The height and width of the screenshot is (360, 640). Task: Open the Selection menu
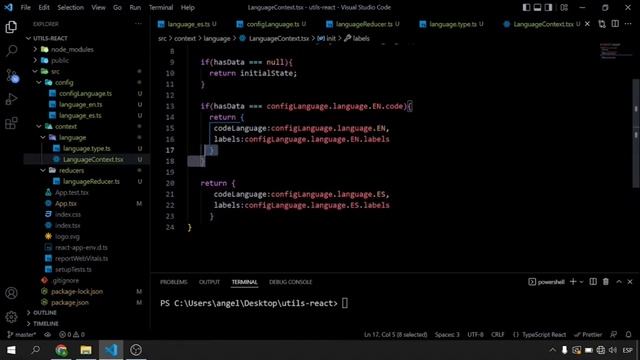70,7
